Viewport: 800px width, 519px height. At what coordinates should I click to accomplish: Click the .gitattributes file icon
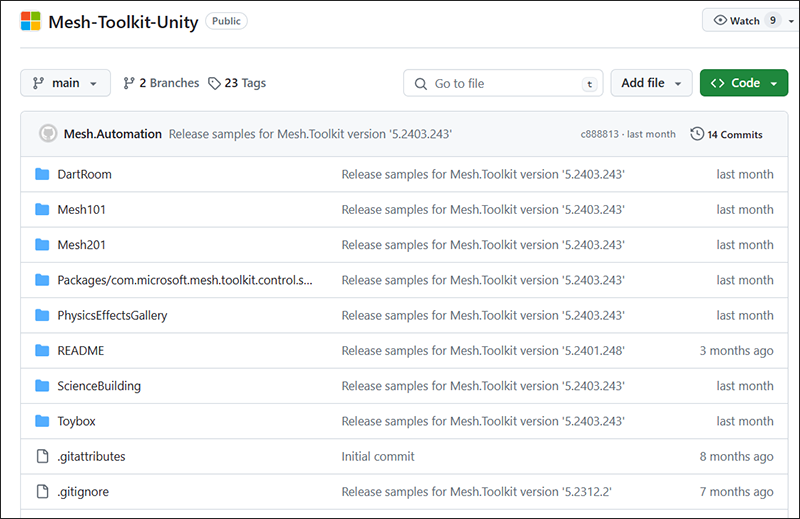(42, 456)
